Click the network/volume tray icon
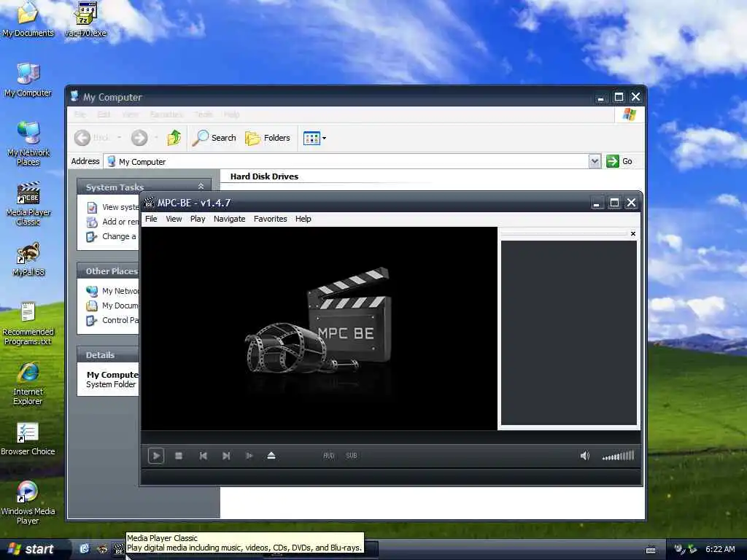The height and width of the screenshot is (560, 747). tap(679, 549)
